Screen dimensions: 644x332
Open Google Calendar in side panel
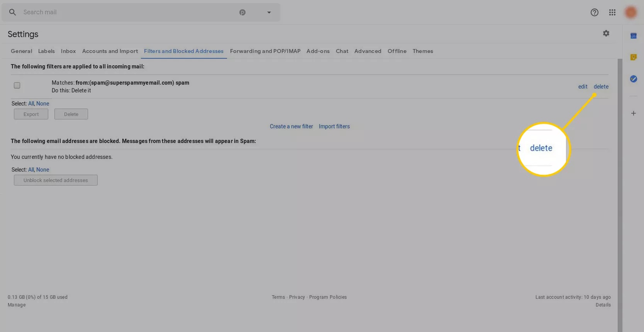pos(633,36)
